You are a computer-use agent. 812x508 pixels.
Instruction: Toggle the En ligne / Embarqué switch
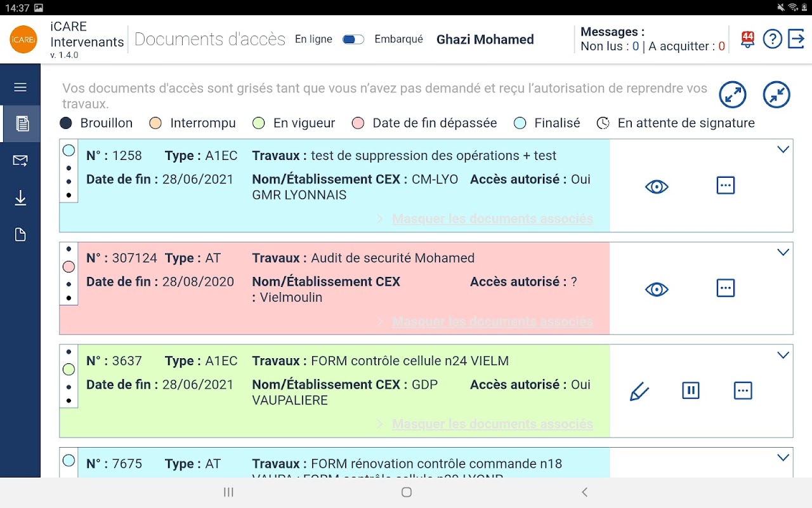[x=353, y=39]
